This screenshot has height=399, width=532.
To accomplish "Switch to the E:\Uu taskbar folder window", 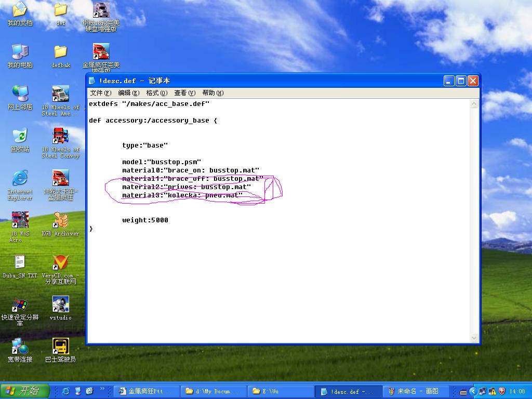I will pos(281,391).
